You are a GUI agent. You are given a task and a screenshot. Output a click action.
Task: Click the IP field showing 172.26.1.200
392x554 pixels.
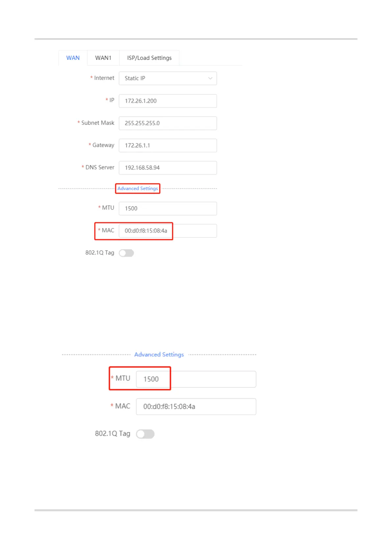[168, 101]
